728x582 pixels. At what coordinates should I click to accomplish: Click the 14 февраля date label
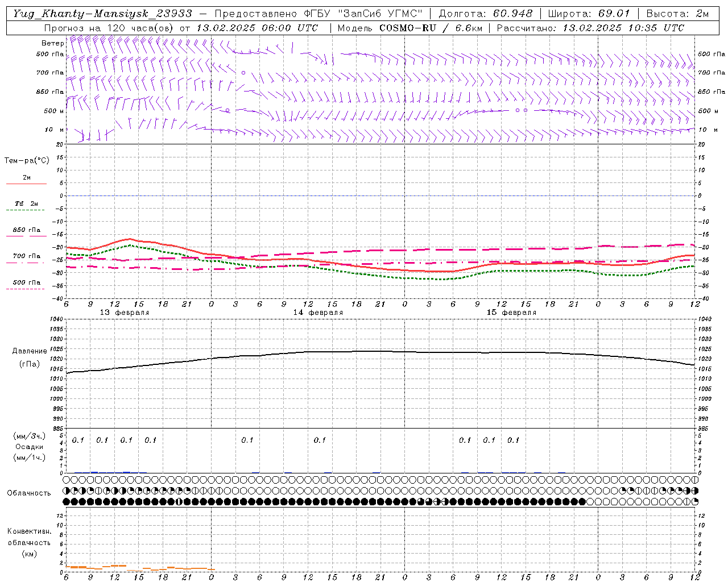click(x=318, y=313)
